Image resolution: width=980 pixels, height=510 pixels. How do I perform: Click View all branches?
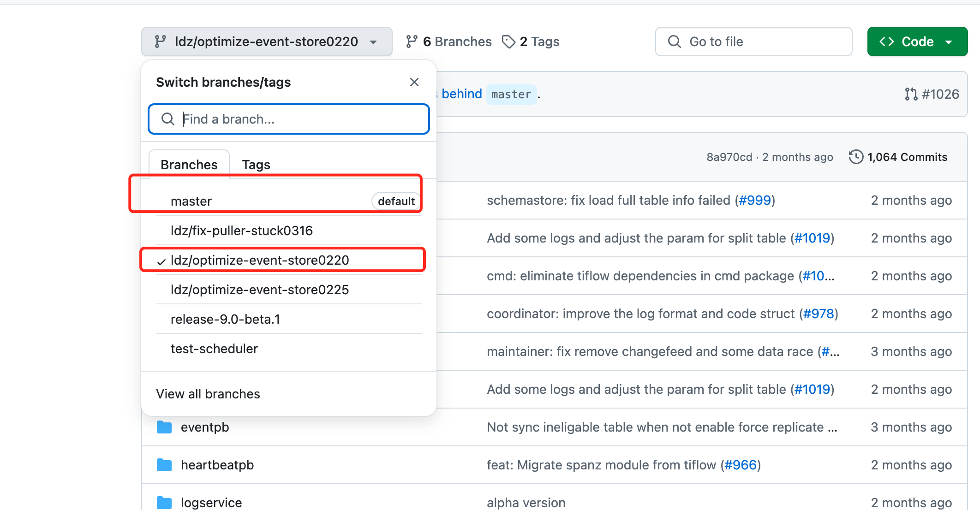(208, 394)
